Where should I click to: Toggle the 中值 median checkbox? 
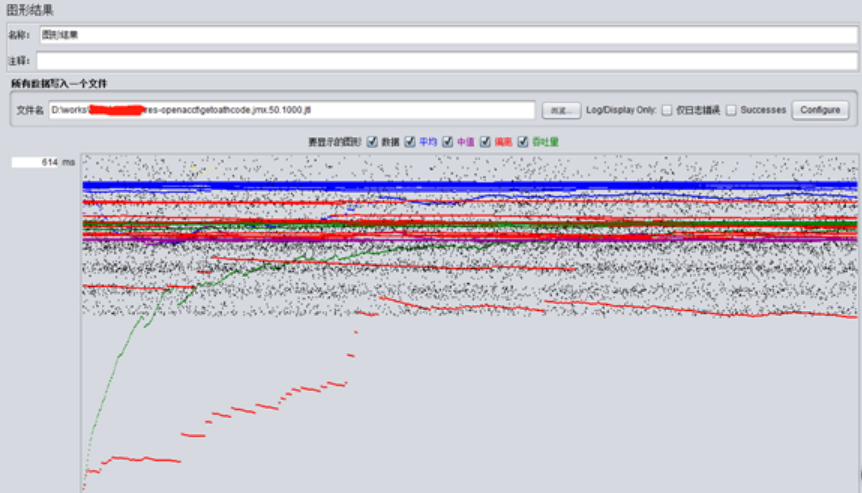click(x=447, y=142)
